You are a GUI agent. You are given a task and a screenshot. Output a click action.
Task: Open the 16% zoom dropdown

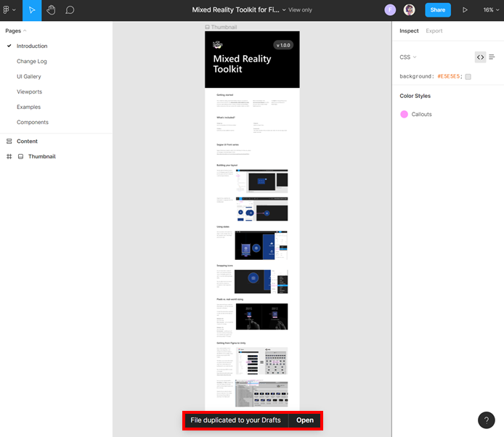(491, 10)
